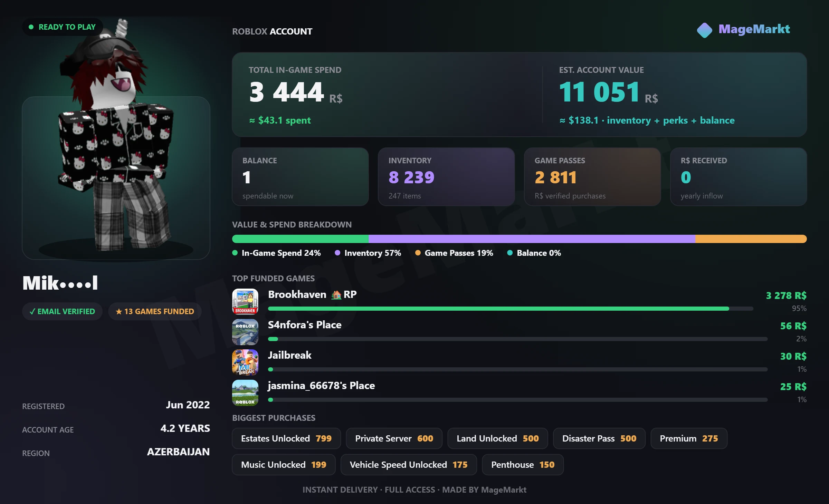Click the S4nfora's Place game title
The height and width of the screenshot is (504, 829).
point(305,325)
